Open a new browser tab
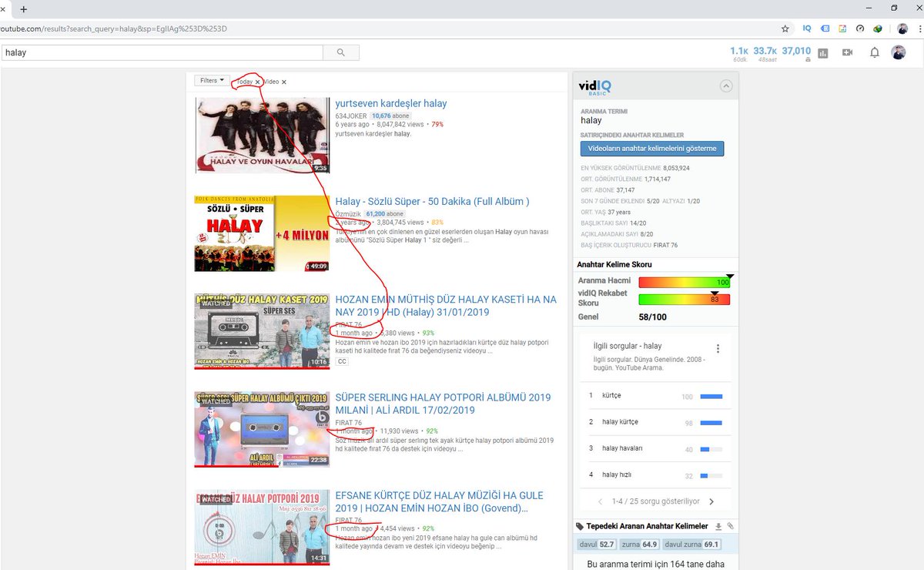Screen dimensions: 924x570 23,8
